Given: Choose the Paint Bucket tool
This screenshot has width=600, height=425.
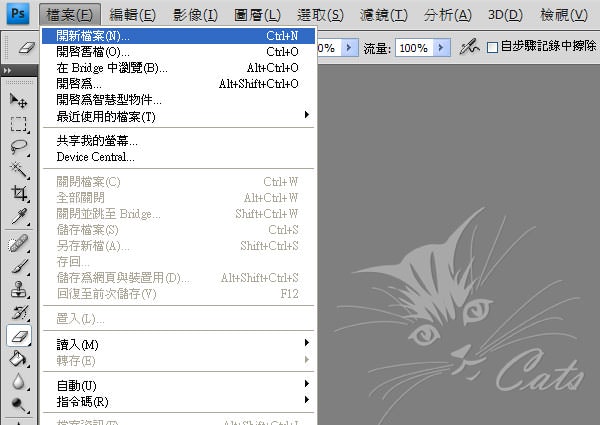Looking at the screenshot, I should 19,359.
